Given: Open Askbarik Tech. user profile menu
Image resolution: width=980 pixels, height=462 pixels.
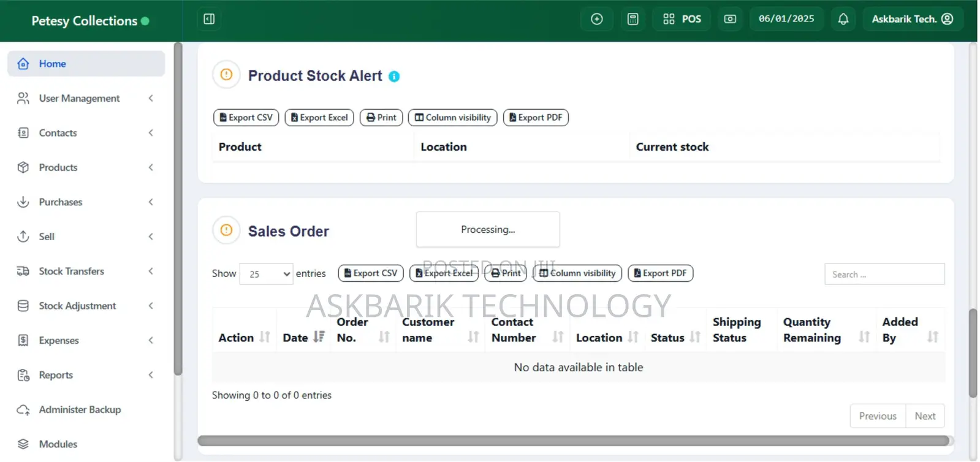Looking at the screenshot, I should pos(913,19).
